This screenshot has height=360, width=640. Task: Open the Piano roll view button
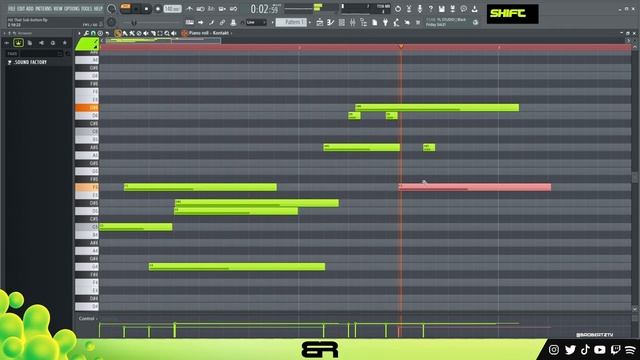pyautogui.click(x=331, y=22)
